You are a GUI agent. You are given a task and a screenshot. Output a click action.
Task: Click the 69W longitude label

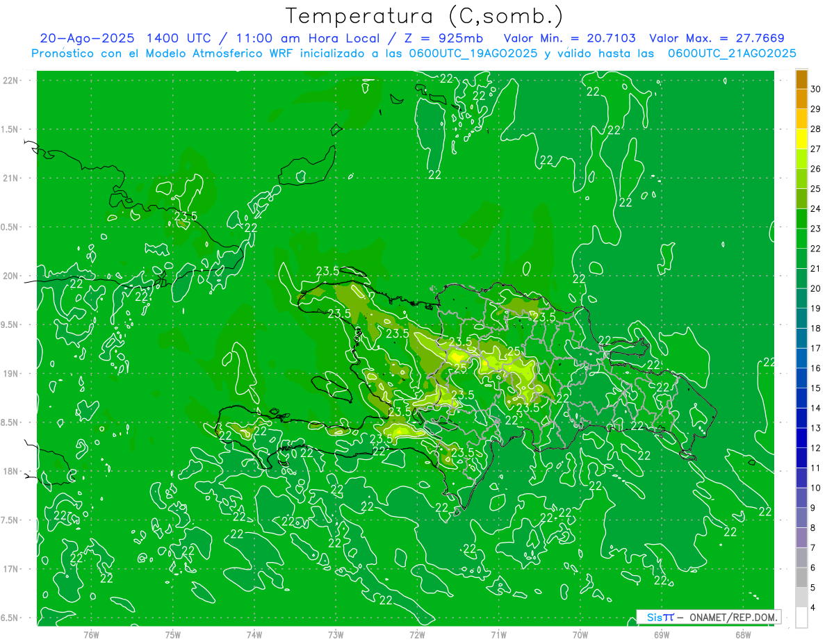coord(662,634)
